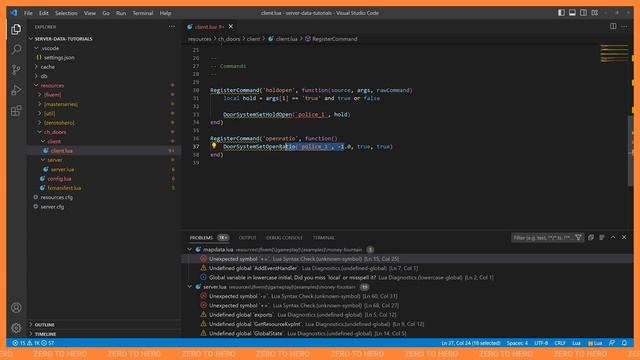Image resolution: width=640 pixels, height=360 pixels.
Task: Close the bottom panel
Action: coord(624,238)
